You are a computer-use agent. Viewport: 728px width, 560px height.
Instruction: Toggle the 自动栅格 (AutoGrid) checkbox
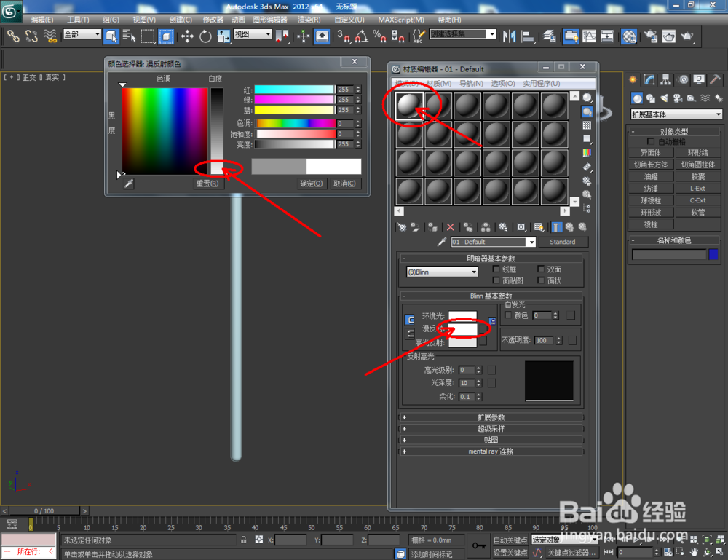point(650,141)
